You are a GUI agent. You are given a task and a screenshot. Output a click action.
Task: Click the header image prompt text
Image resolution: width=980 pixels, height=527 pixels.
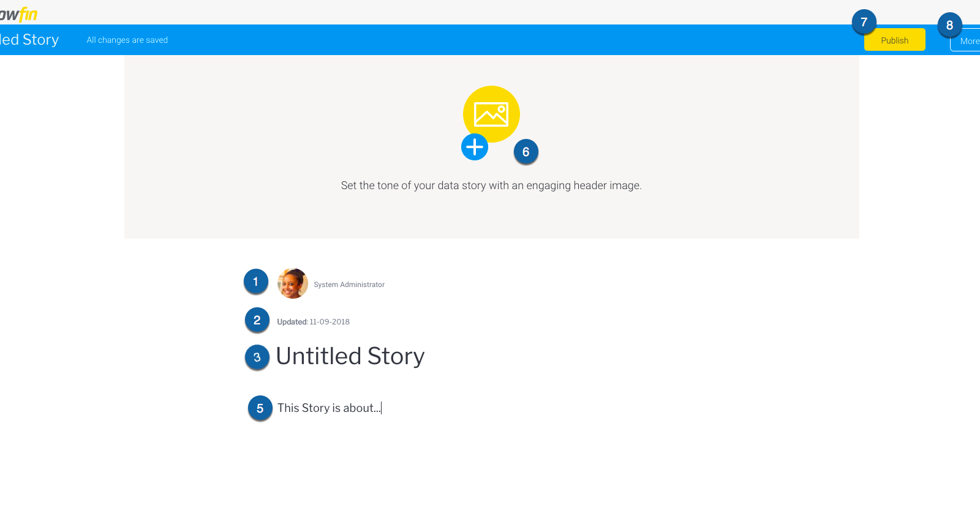(491, 185)
